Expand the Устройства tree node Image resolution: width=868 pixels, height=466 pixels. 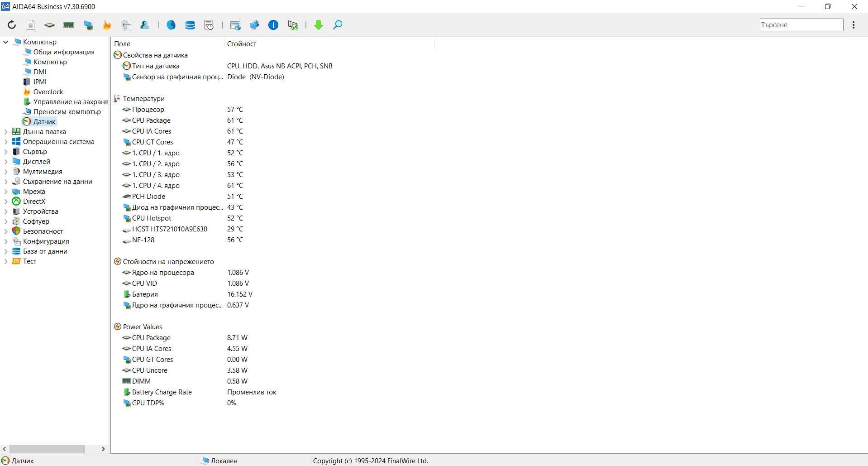tap(5, 211)
